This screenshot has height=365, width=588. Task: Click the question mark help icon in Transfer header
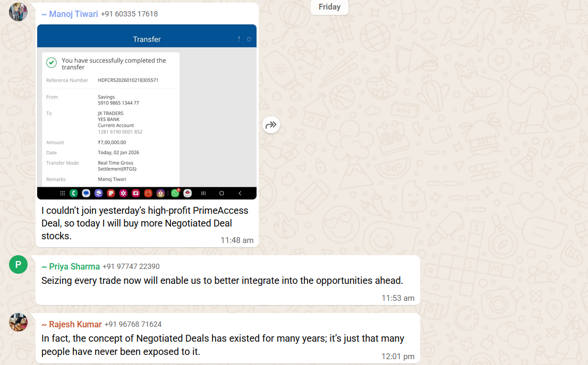(238, 39)
